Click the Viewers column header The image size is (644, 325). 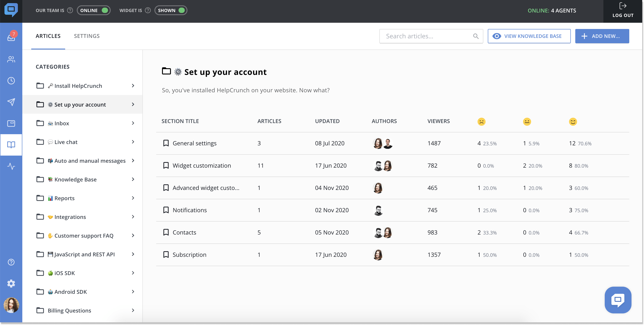tap(438, 121)
